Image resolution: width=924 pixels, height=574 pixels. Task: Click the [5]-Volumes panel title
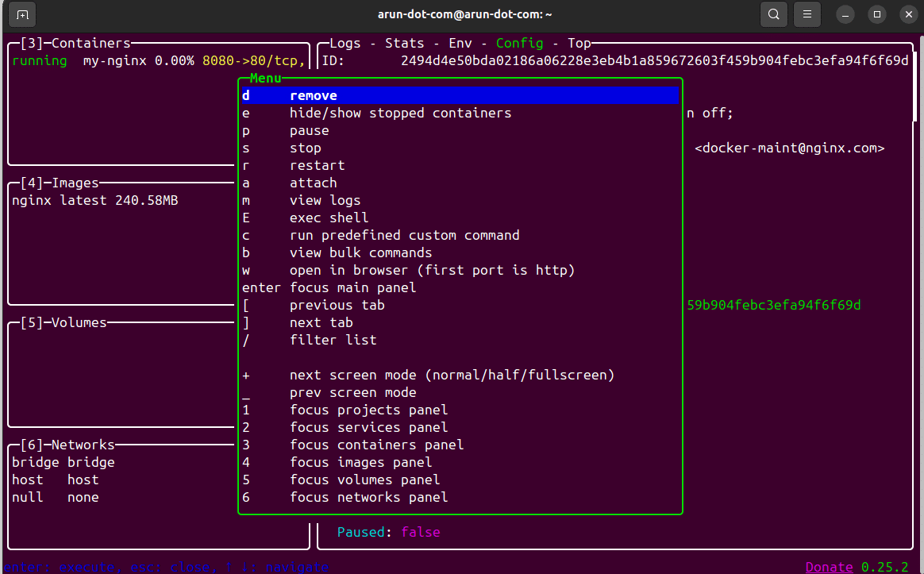[x=64, y=322]
